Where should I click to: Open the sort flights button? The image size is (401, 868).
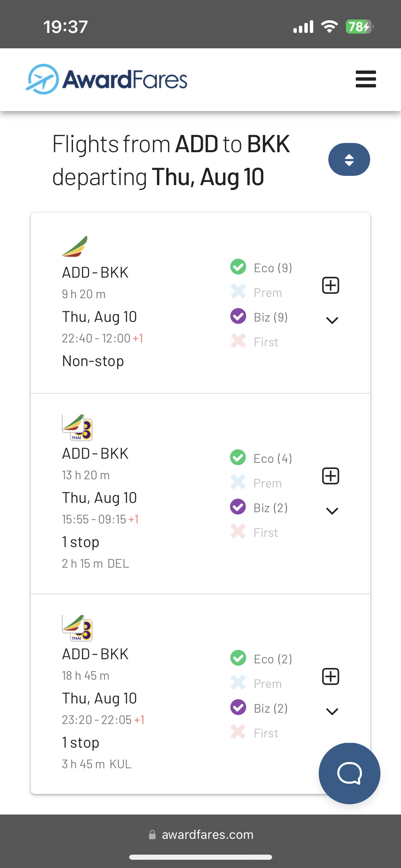[x=349, y=159]
